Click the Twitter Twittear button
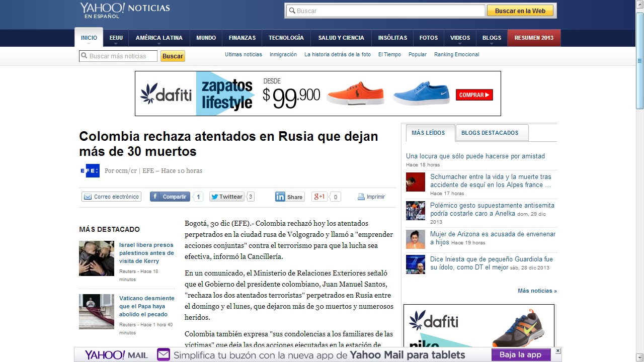Image resolution: width=644 pixels, height=362 pixels. 227,197
